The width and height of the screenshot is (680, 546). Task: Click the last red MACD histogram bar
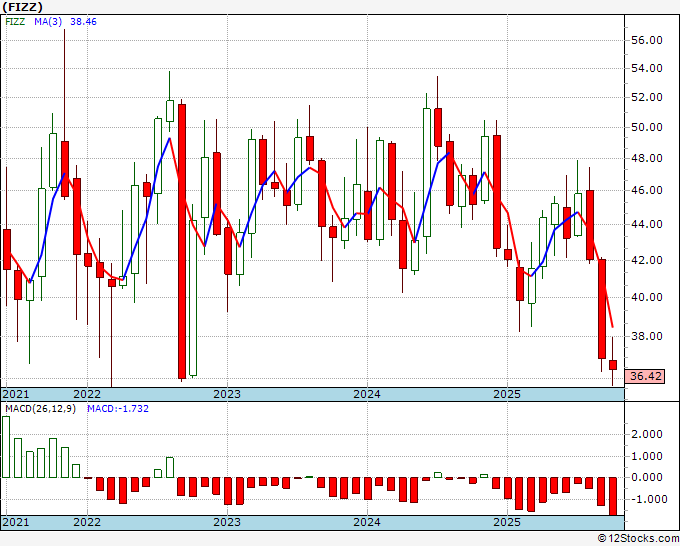613,497
